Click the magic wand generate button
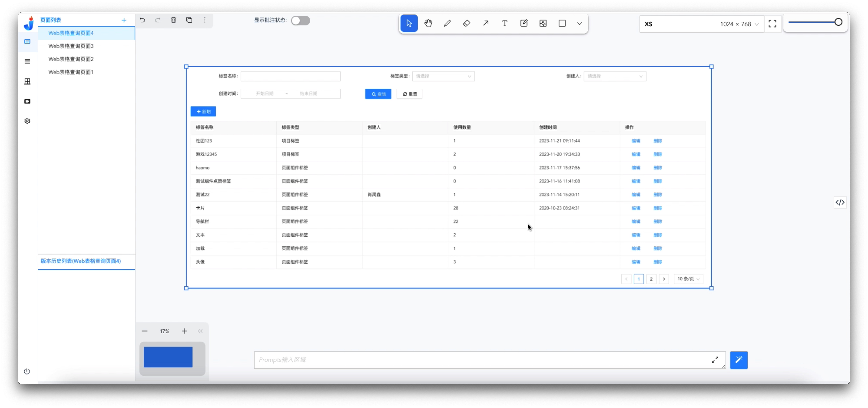This screenshot has height=408, width=868. (739, 360)
